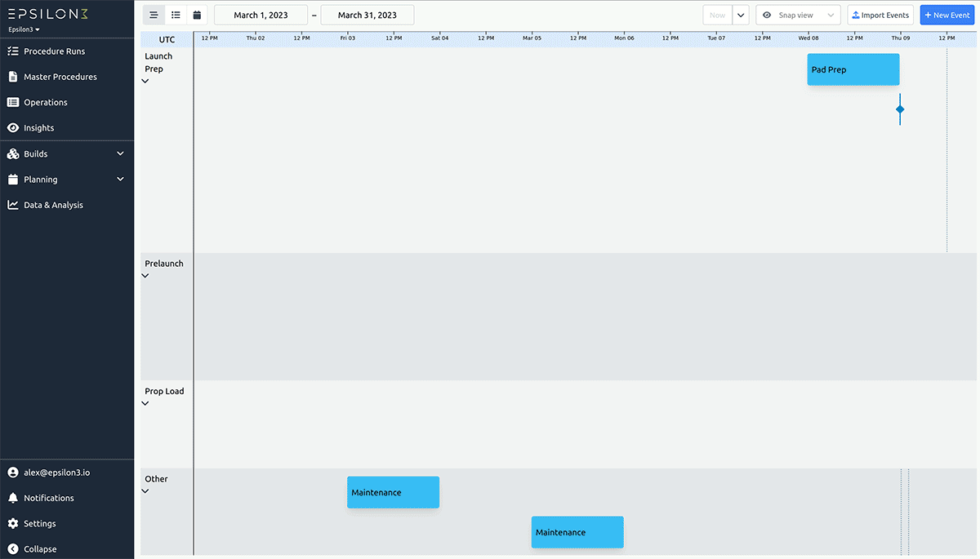980x559 pixels.
Task: Toggle Snap view with the eye icon
Action: pyautogui.click(x=765, y=14)
